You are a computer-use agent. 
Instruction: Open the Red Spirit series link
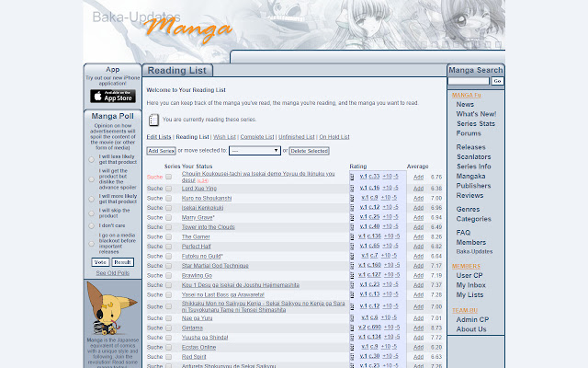point(194,357)
